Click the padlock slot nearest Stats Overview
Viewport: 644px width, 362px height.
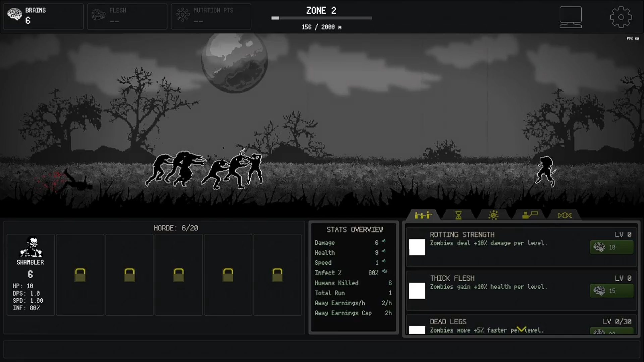(277, 275)
